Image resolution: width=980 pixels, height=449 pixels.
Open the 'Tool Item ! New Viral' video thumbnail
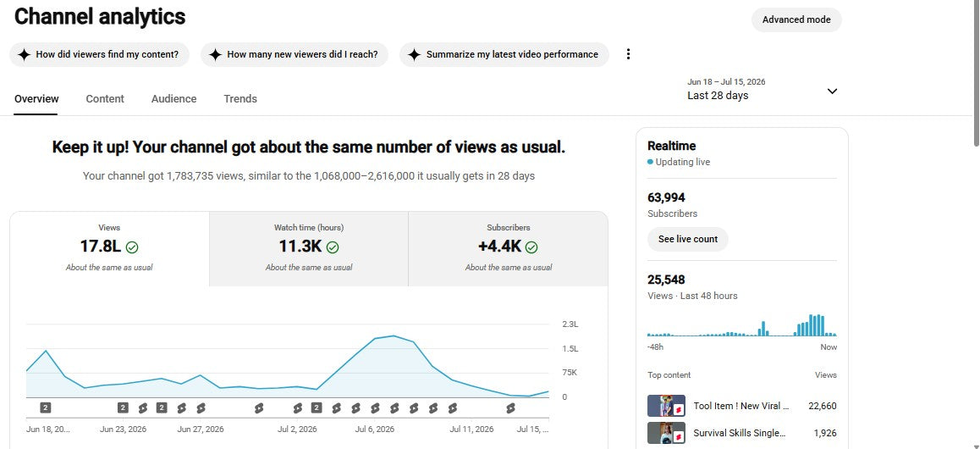[666, 406]
